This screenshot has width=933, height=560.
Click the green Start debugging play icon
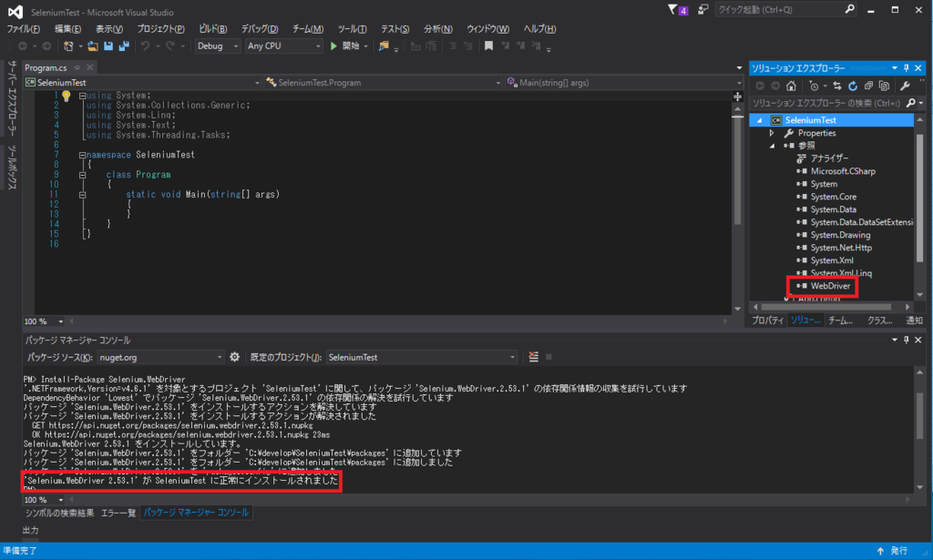333,46
